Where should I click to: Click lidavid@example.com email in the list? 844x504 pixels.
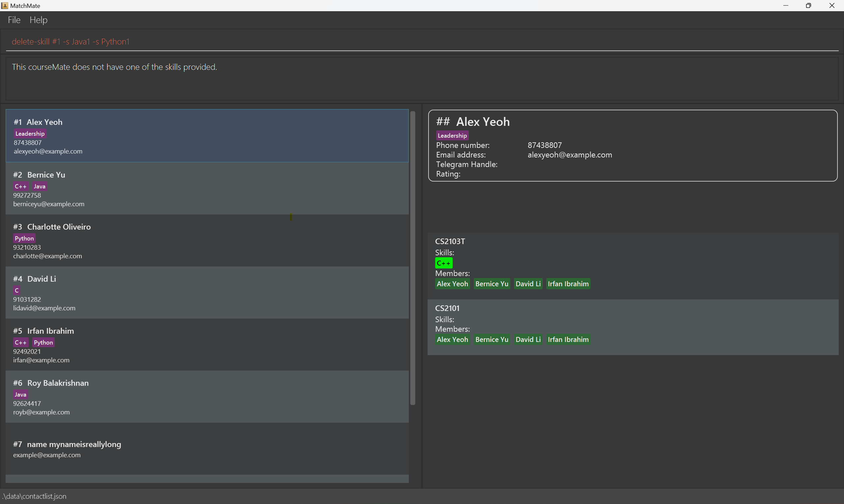click(x=44, y=308)
